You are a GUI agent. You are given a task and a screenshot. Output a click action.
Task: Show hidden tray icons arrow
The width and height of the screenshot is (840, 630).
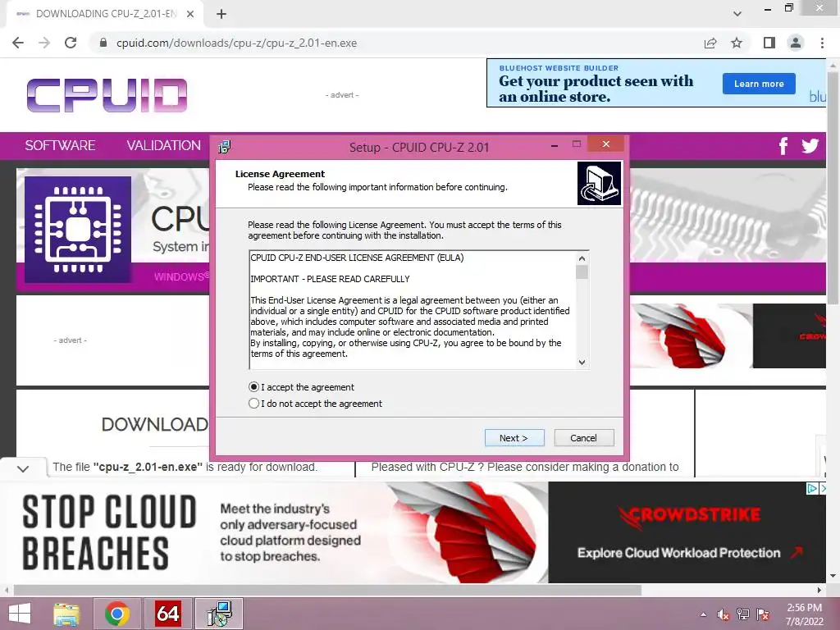point(703,614)
